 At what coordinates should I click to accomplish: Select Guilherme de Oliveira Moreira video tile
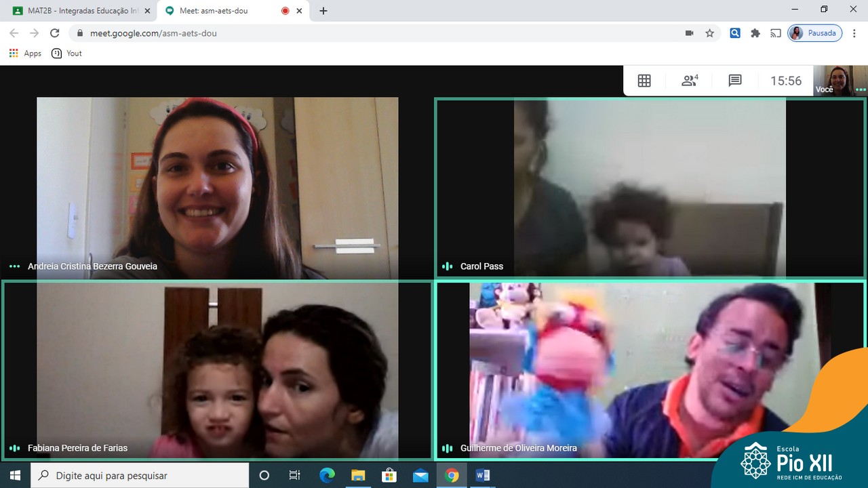[650, 370]
